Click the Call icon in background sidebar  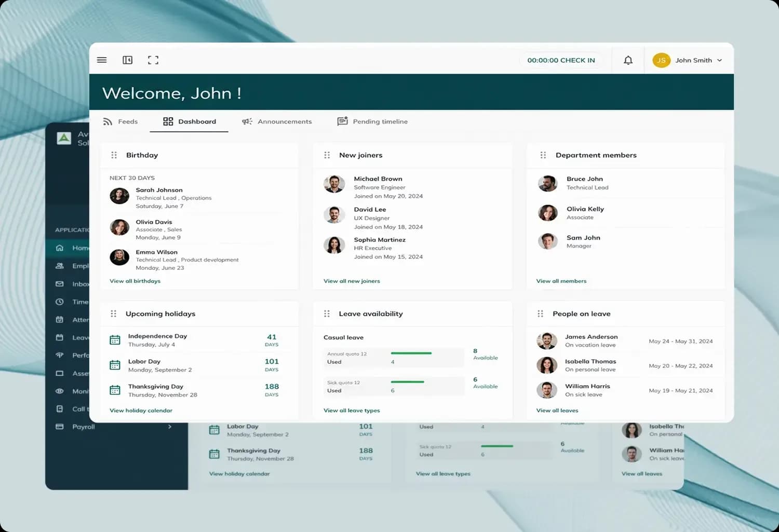click(60, 409)
